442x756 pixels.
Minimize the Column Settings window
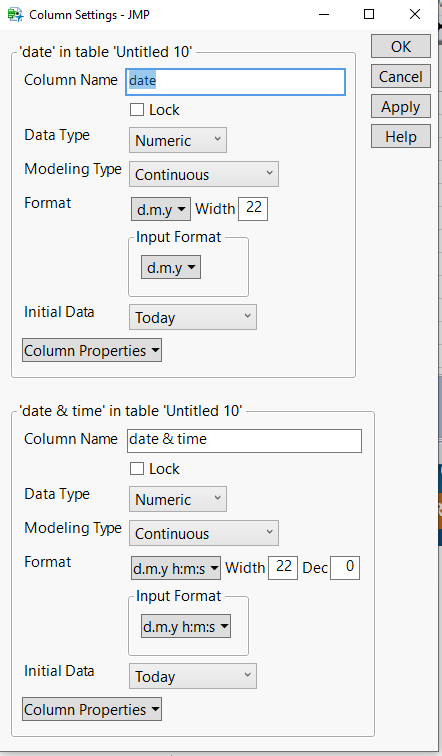[x=324, y=14]
